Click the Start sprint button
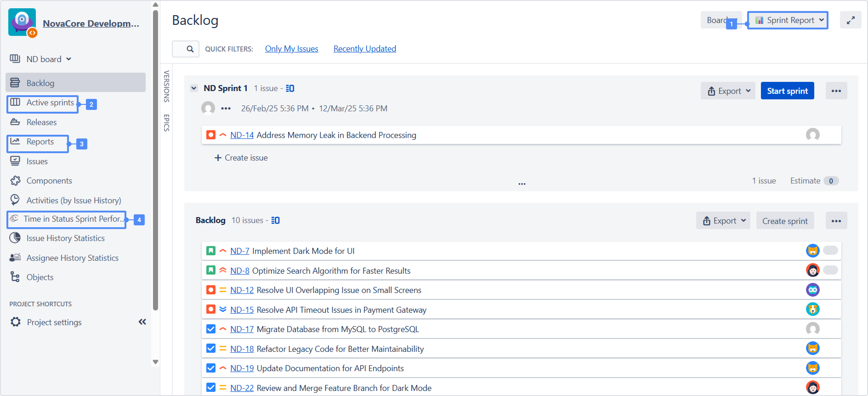Viewport: 868px width, 396px height. tap(787, 91)
